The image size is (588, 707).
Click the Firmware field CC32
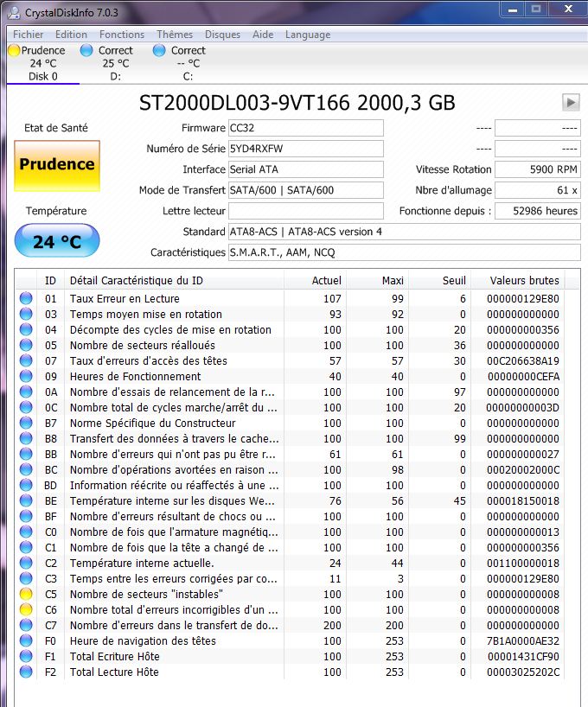[306, 128]
